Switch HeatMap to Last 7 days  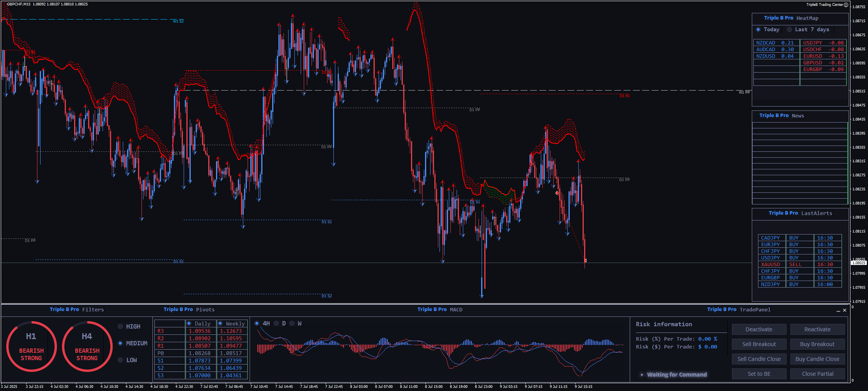(x=789, y=30)
